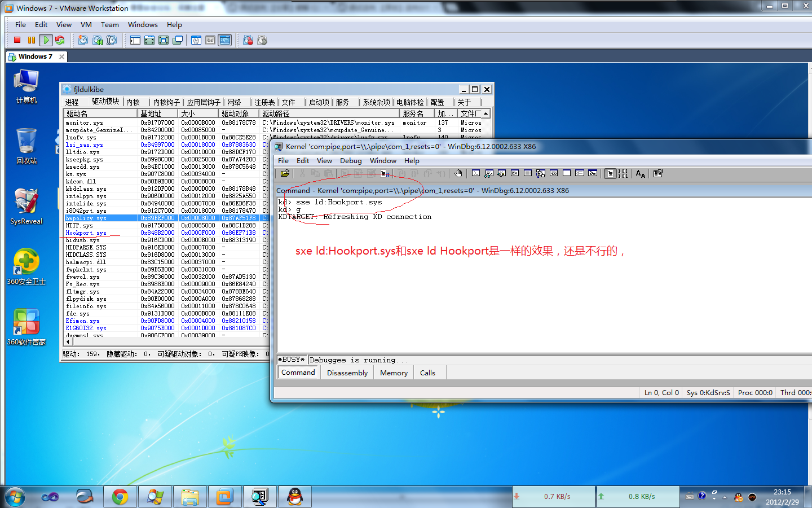Switch to the Disassembly tab in WinDbg
The height and width of the screenshot is (508, 812).
347,373
